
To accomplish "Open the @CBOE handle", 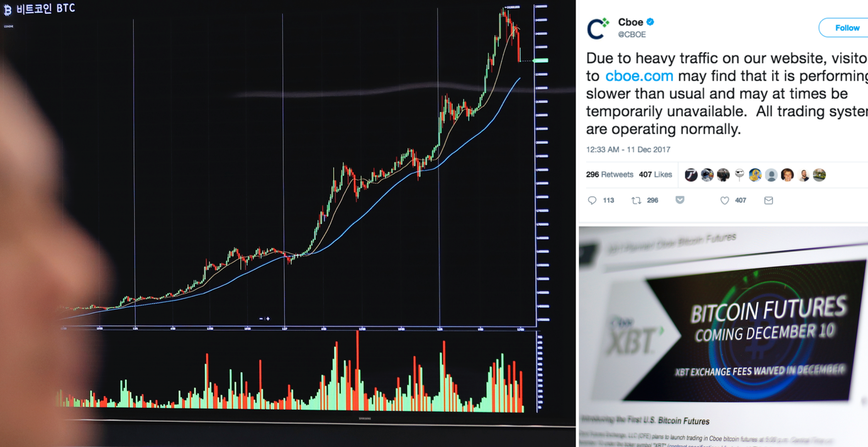I will [632, 35].
